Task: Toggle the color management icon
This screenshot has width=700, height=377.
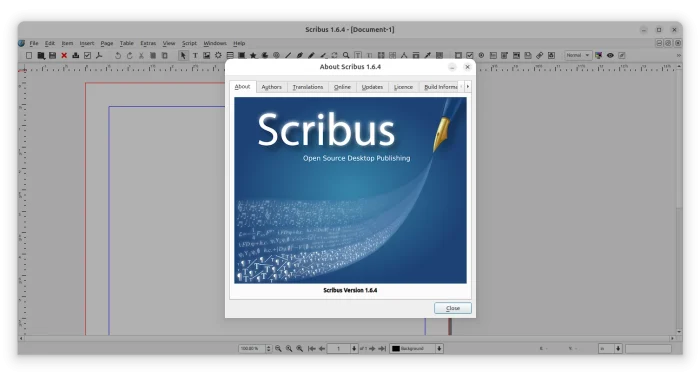Action: (598, 55)
